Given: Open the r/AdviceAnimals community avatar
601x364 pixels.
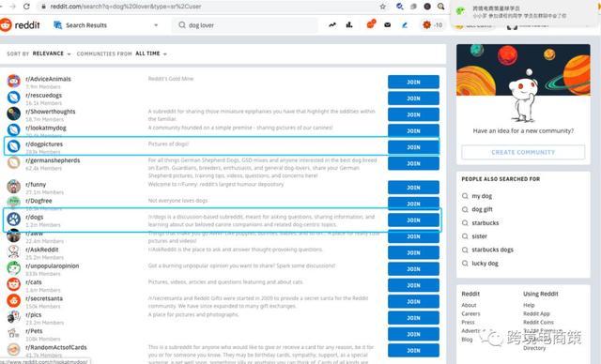Looking at the screenshot, I should click(x=13, y=81).
